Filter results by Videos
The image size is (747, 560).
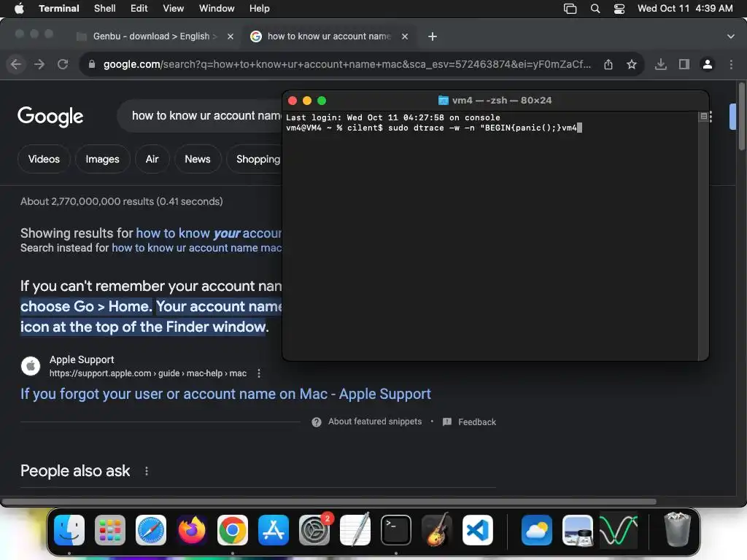pyautogui.click(x=44, y=159)
